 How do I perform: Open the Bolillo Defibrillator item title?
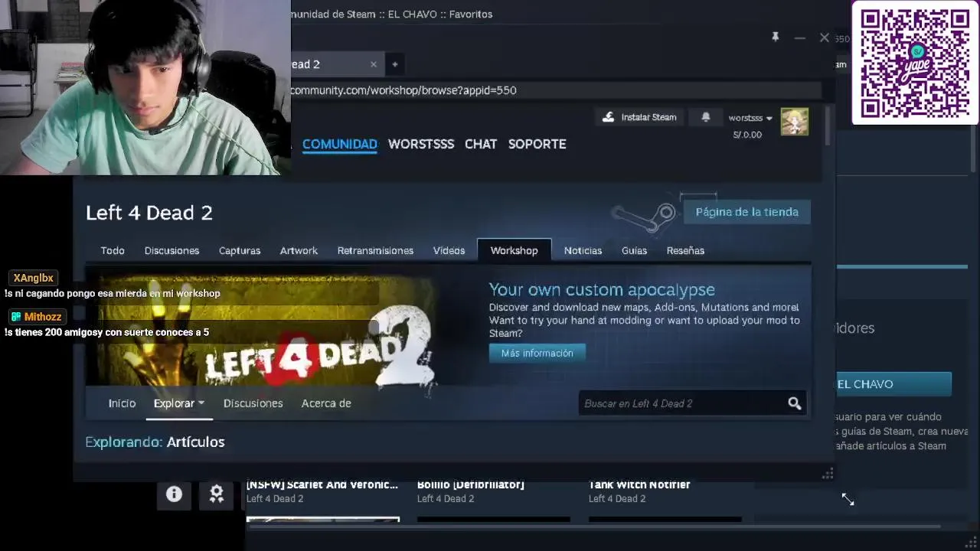[470, 484]
